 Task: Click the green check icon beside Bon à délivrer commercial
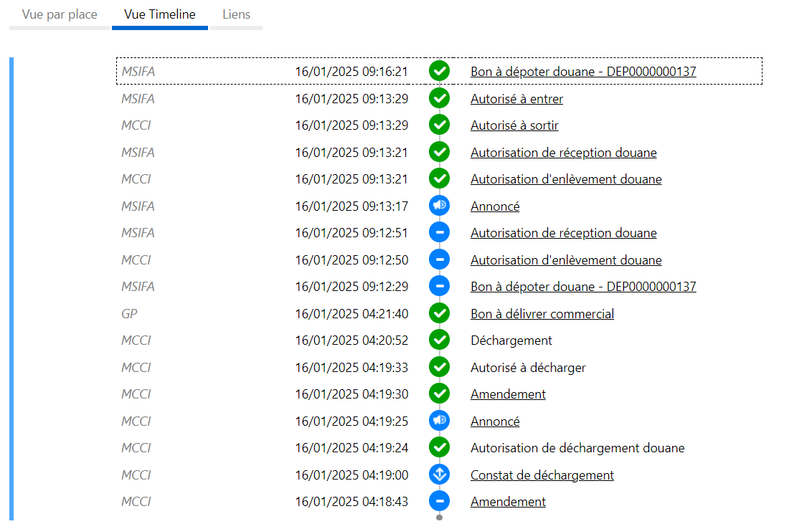point(439,313)
